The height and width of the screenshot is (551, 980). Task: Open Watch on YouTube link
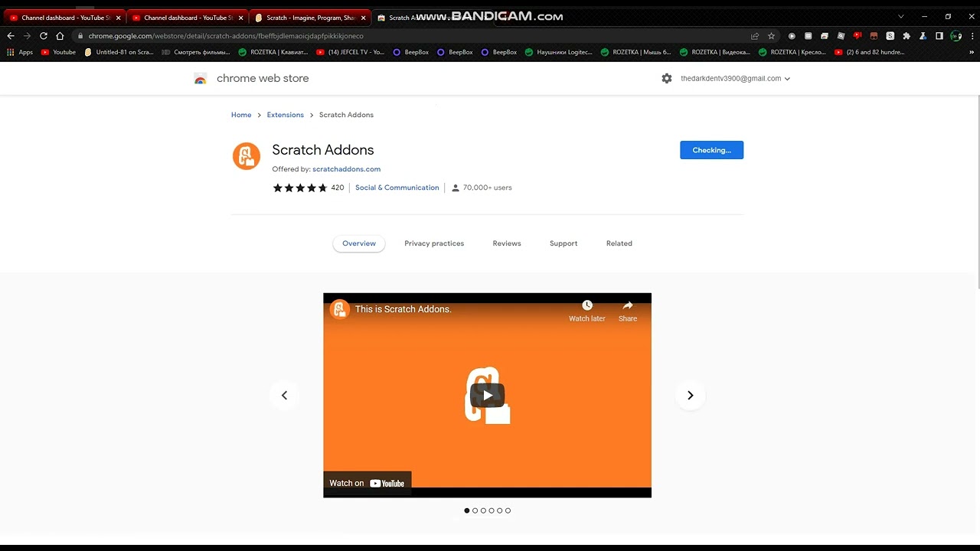[367, 483]
